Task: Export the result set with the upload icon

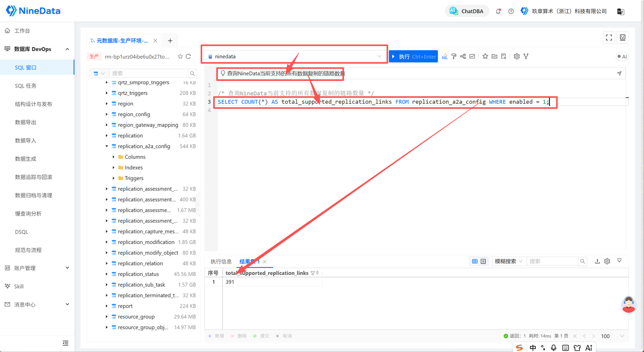Action: pyautogui.click(x=597, y=261)
